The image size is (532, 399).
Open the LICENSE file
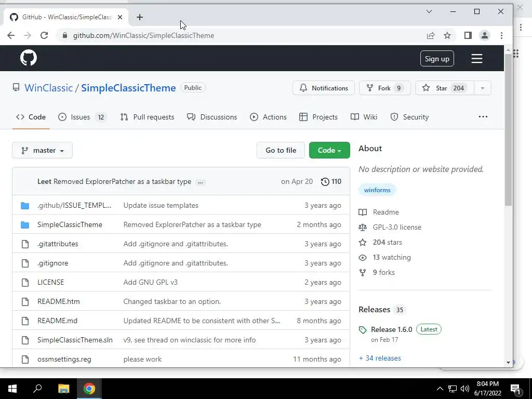[50, 282]
